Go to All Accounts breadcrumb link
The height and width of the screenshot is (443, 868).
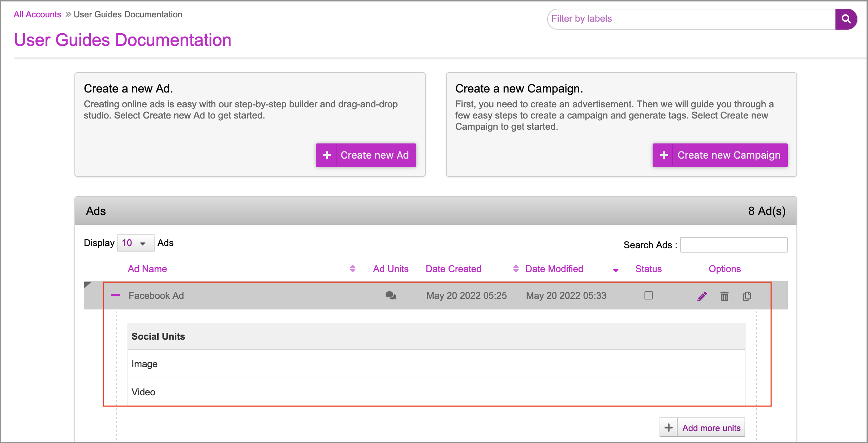38,14
